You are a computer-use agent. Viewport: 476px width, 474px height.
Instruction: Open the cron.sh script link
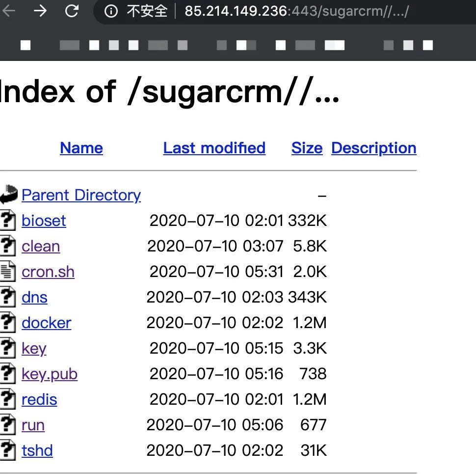coord(48,272)
